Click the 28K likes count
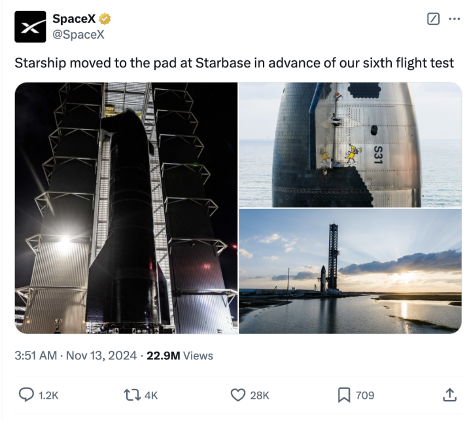This screenshot has height=422, width=470. tap(260, 396)
